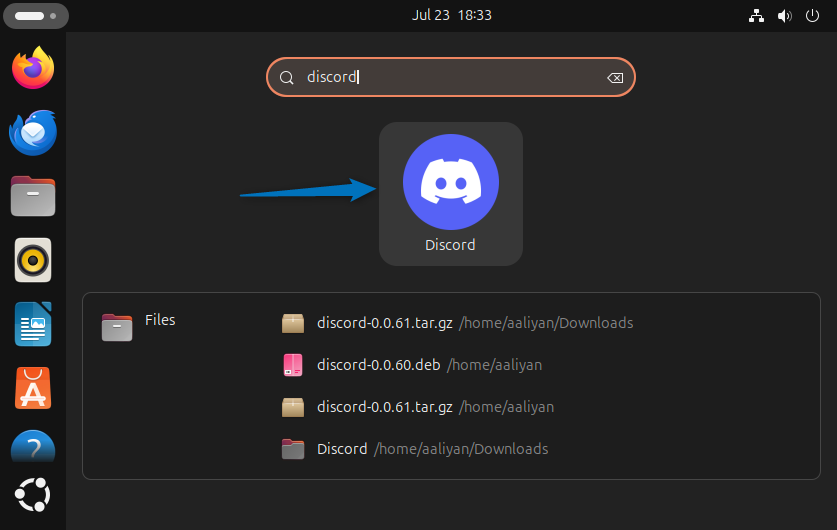Click the pink package icon for discord-0.0.60.deb

293,365
